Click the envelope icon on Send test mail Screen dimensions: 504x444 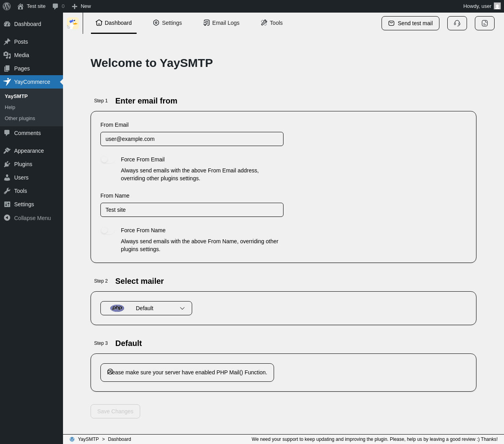pyautogui.click(x=391, y=23)
